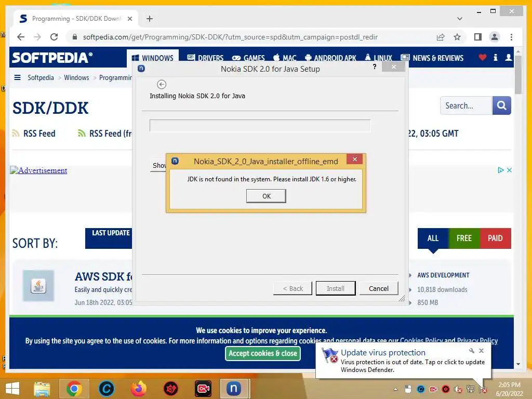Open the Windows Start button
This screenshot has height=399, width=532.
pyautogui.click(x=12, y=389)
